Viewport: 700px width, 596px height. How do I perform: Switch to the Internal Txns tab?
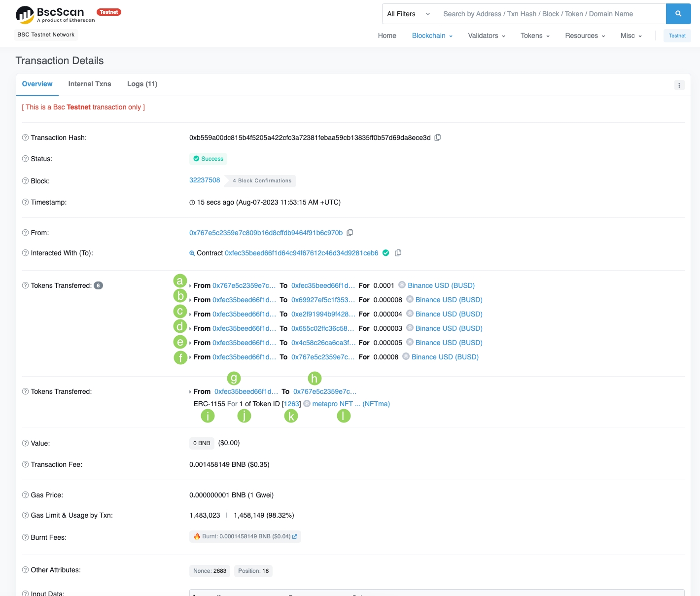90,84
